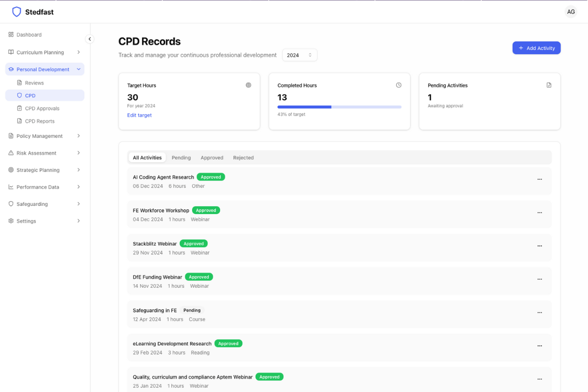
Task: Collapse the sidebar with the arrow button
Action: point(89,39)
